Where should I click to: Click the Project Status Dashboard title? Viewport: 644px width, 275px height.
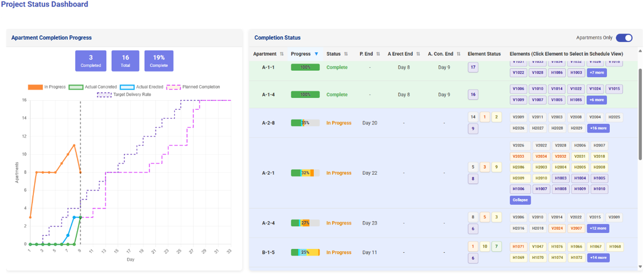[44, 4]
